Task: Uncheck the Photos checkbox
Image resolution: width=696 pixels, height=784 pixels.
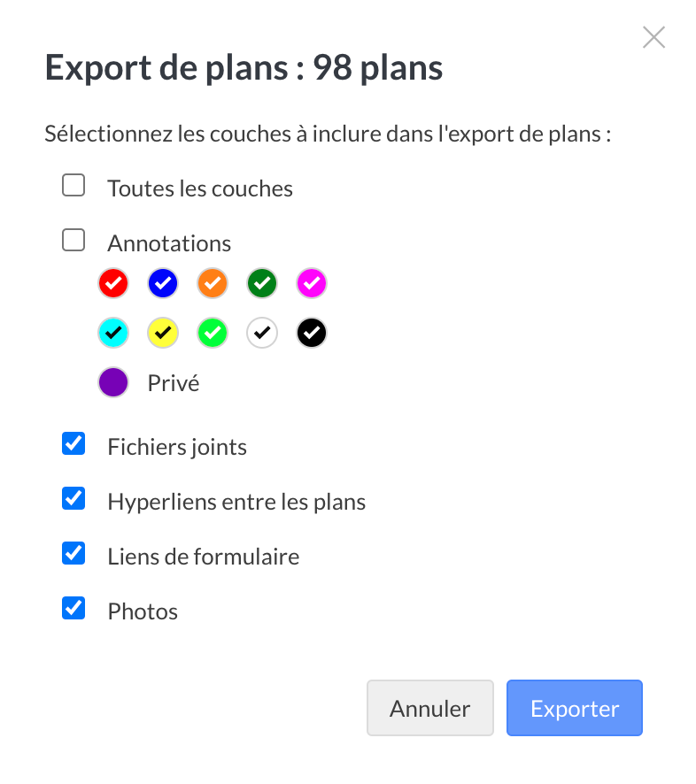Action: click(x=73, y=609)
